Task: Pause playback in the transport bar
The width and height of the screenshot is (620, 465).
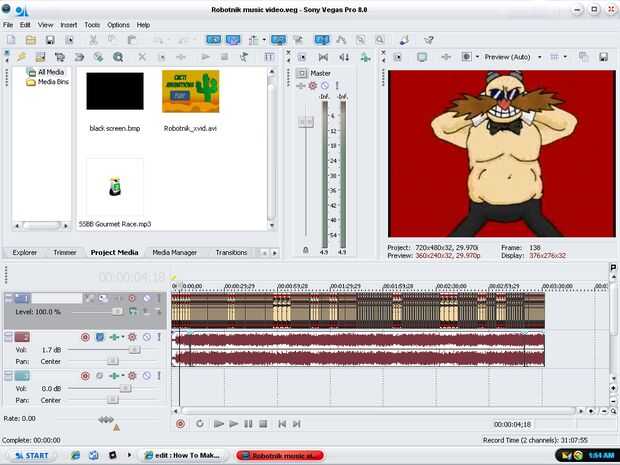Action: (248, 424)
